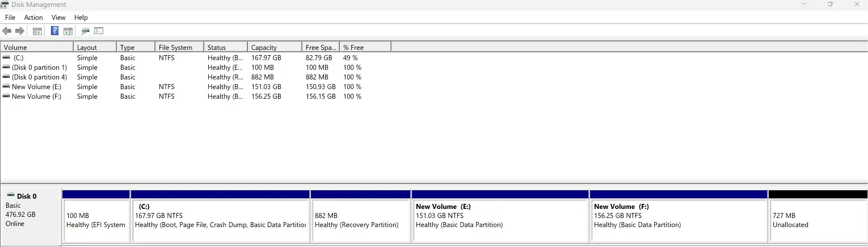The height and width of the screenshot is (247, 868).
Task: Select the (C:) partition block in the Disk 0 map
Action: coord(220,217)
